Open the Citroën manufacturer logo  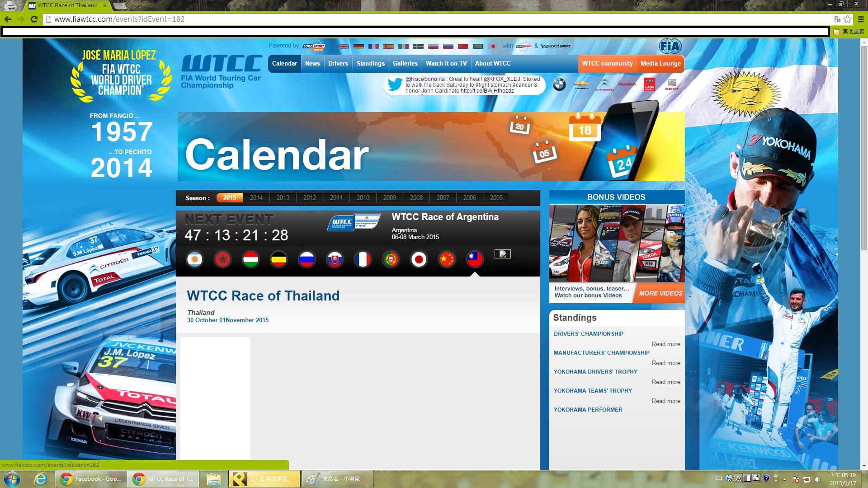tap(604, 84)
